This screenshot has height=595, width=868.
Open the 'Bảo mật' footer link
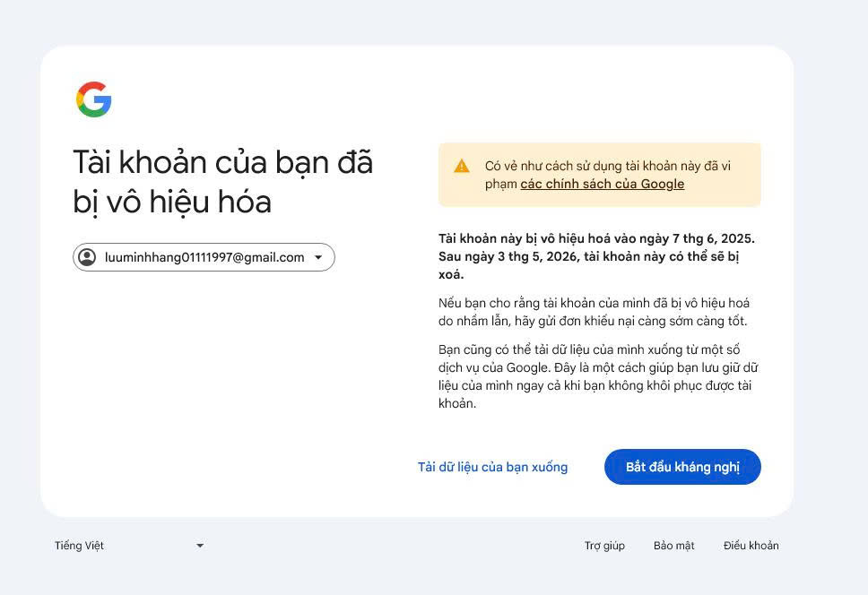click(673, 545)
